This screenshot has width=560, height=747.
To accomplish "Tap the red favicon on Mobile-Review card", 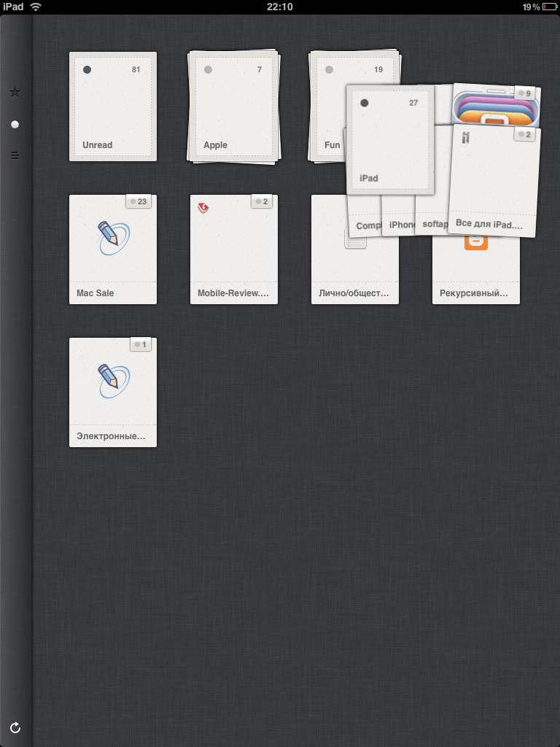I will [x=203, y=207].
